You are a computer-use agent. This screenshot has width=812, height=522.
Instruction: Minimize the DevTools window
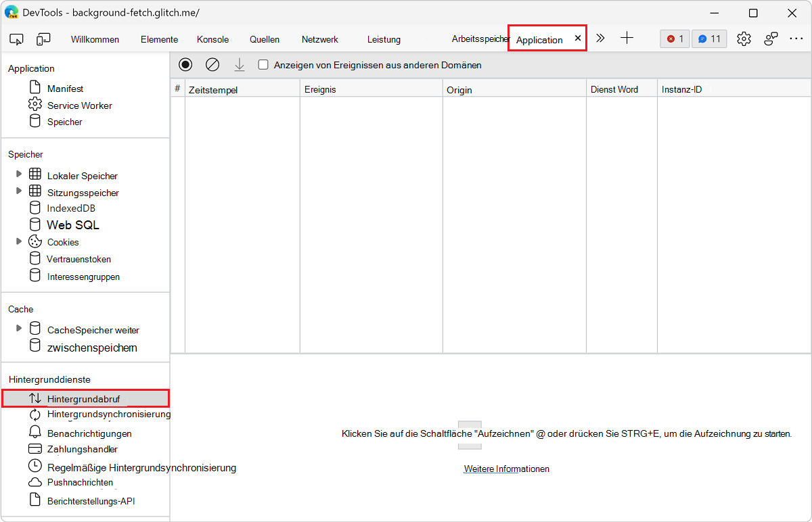(715, 13)
